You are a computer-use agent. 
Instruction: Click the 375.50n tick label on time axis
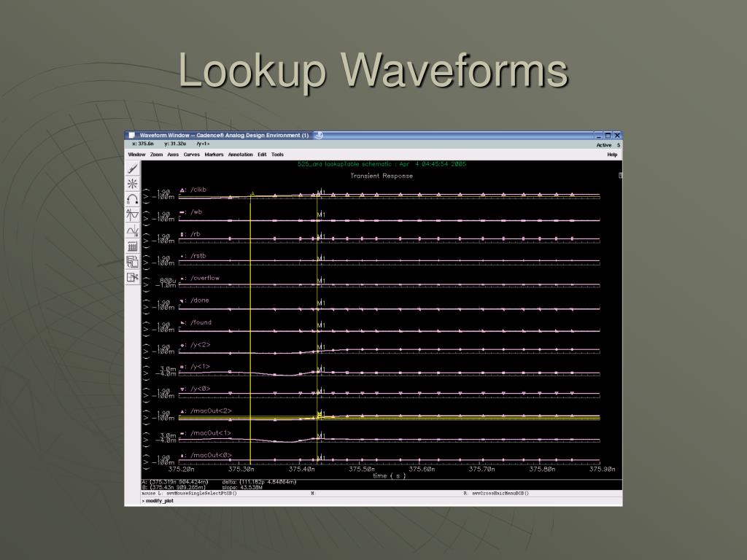[x=362, y=469]
